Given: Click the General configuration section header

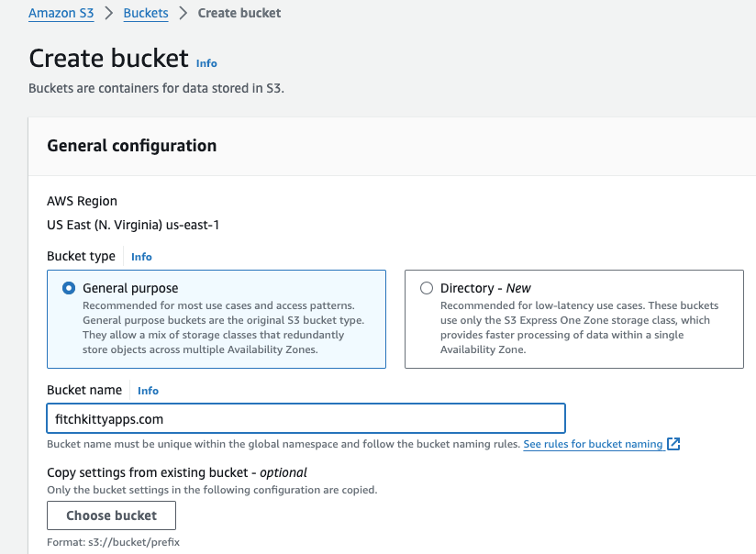Looking at the screenshot, I should click(x=132, y=146).
